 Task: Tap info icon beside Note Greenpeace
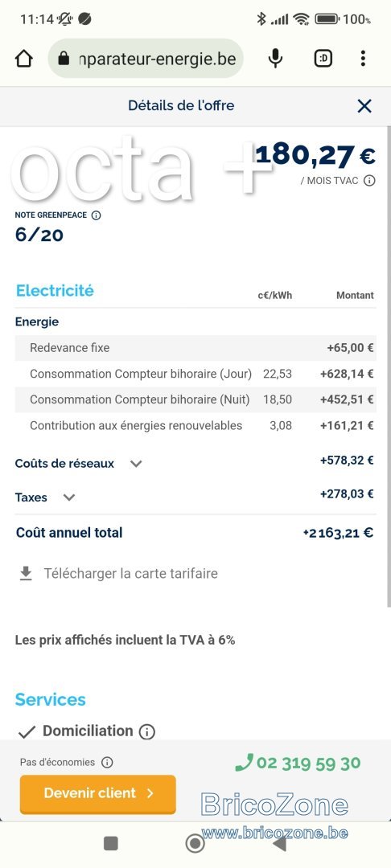[x=96, y=215]
